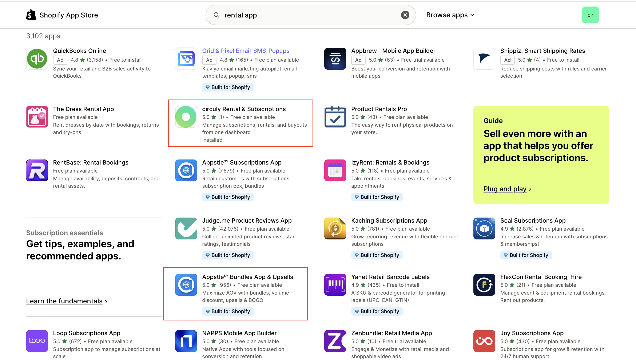The width and height of the screenshot is (636, 364).
Task: Open NAPPS Mobile App Builder title
Action: (239, 333)
